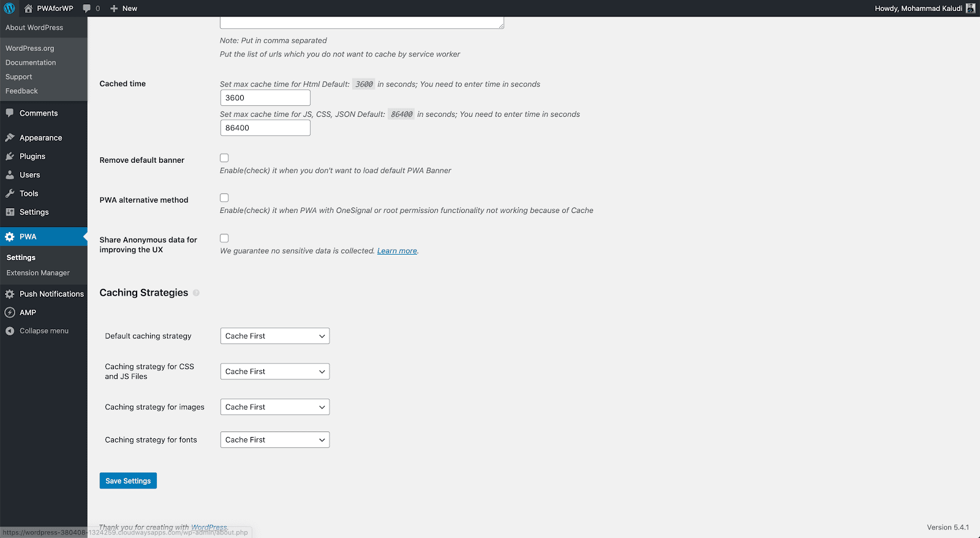Viewport: 980px width, 538px height.
Task: Enable the Remove default banner checkbox
Action: [224, 158]
